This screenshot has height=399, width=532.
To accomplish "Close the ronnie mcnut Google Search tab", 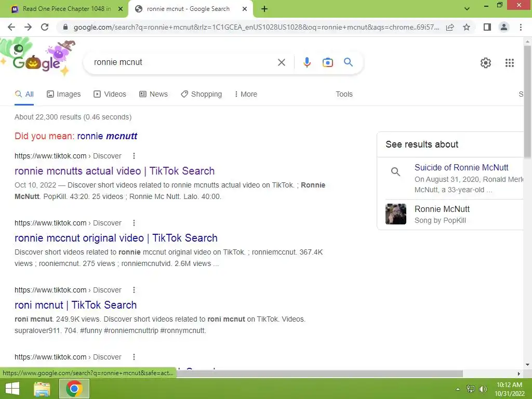I will coord(245,9).
